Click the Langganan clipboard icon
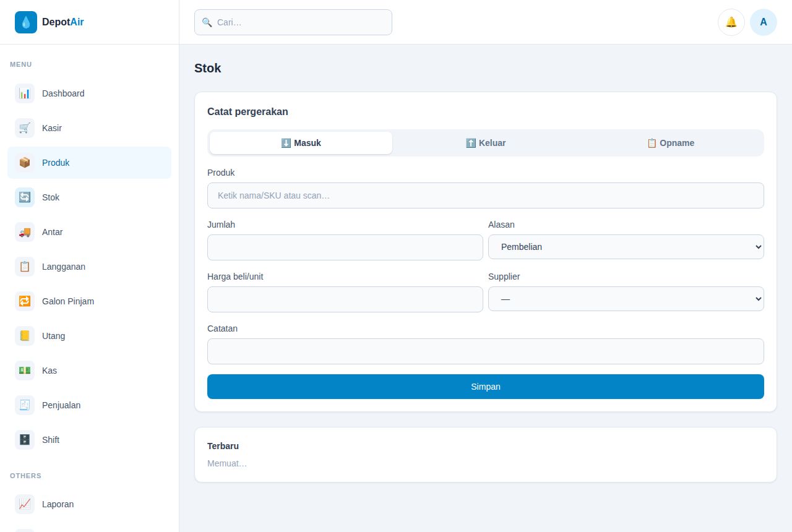The image size is (792, 532). tap(25, 267)
